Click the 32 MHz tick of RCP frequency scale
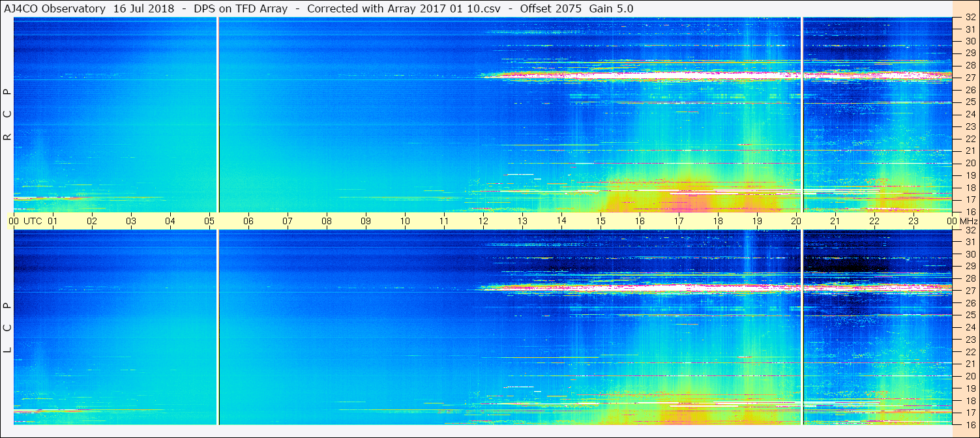 click(970, 18)
